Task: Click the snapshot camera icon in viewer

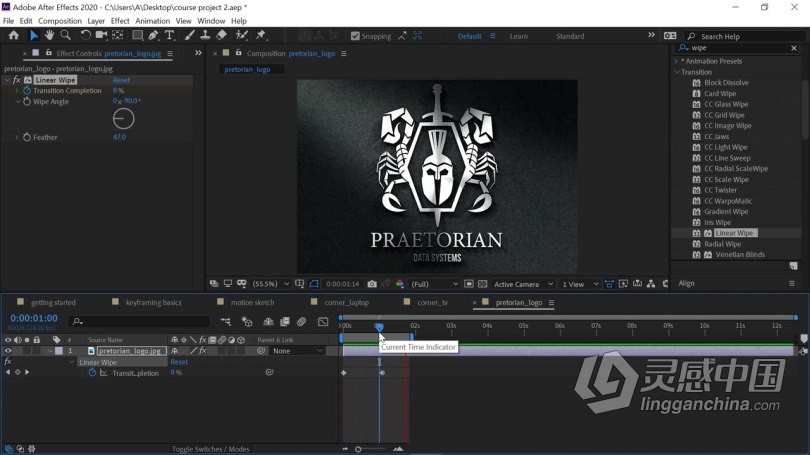Action: click(372, 284)
